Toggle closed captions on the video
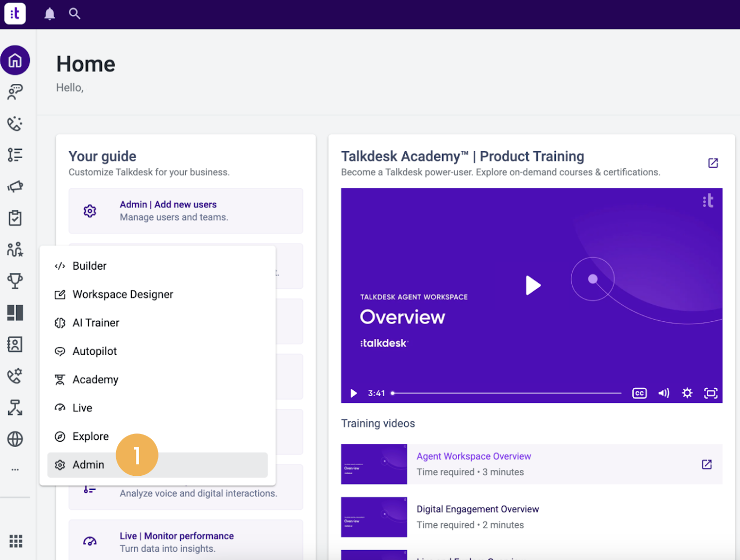Viewport: 740px width, 560px height. (639, 393)
